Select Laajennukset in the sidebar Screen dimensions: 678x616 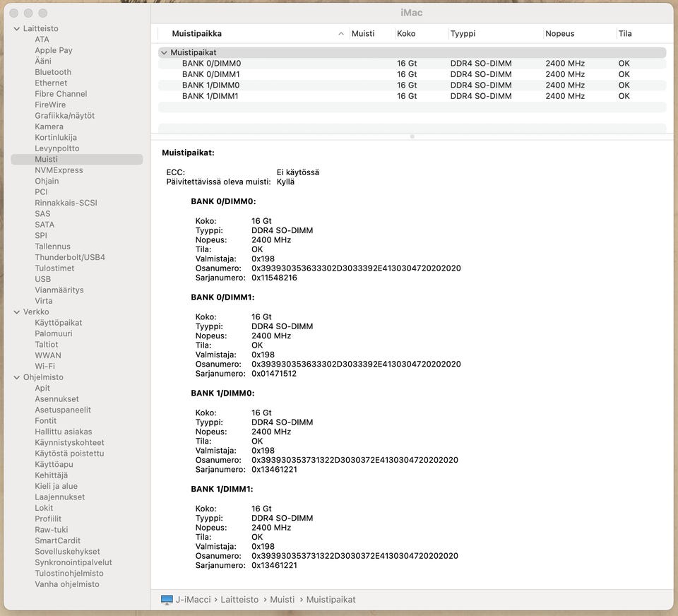[x=59, y=497]
